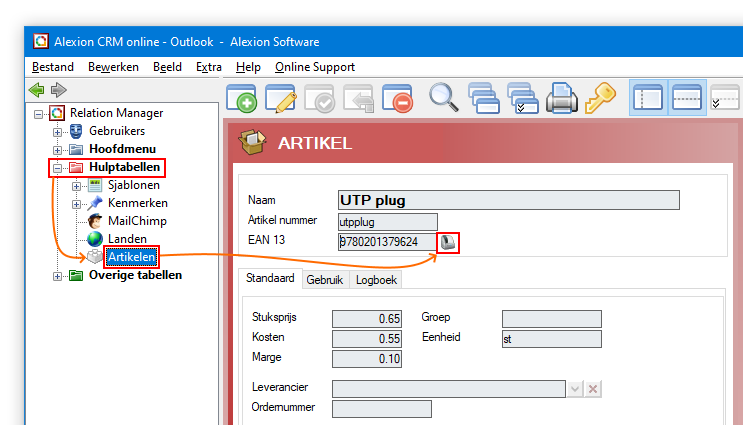Click the Kosten field showing 0.55
Screen dimensions: 743x425
click(x=367, y=339)
